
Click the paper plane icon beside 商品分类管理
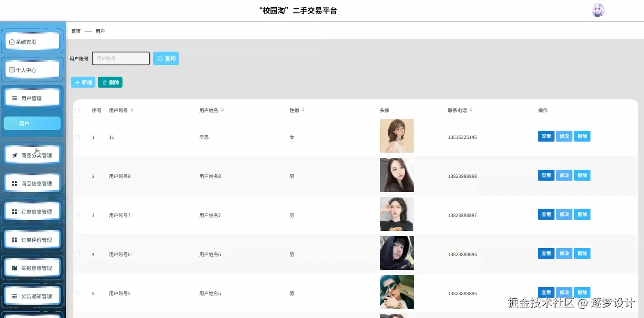coord(15,156)
